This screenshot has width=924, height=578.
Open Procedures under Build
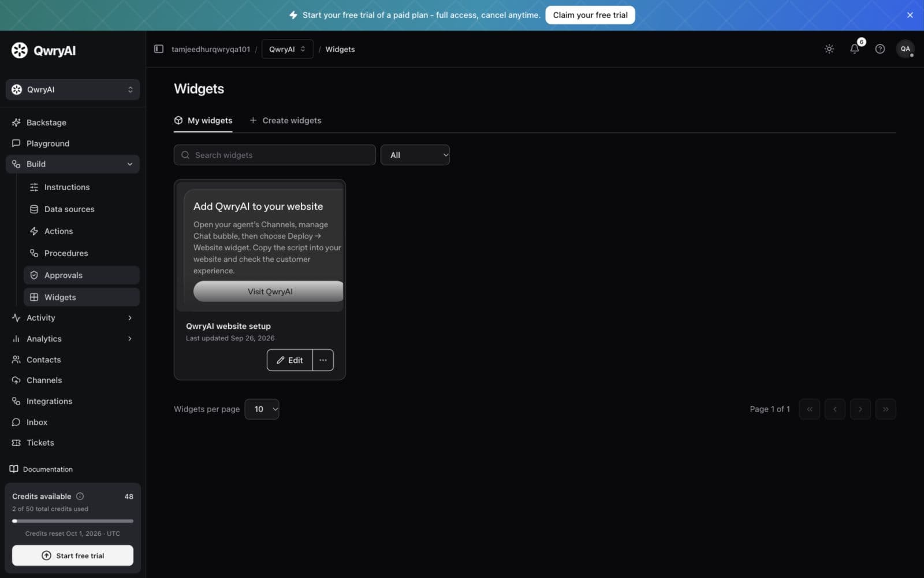[81, 253]
